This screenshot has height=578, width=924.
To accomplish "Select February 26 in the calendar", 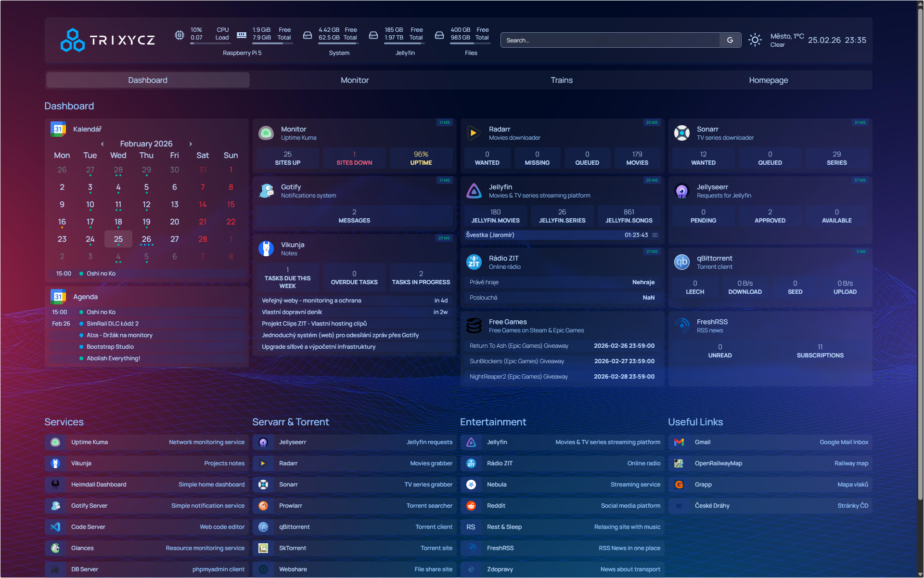I will click(x=146, y=239).
